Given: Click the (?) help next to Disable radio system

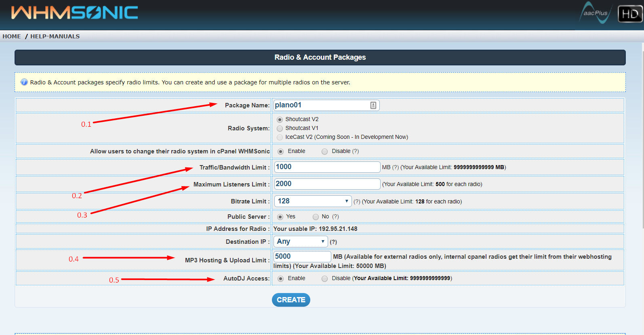Looking at the screenshot, I should (356, 151).
